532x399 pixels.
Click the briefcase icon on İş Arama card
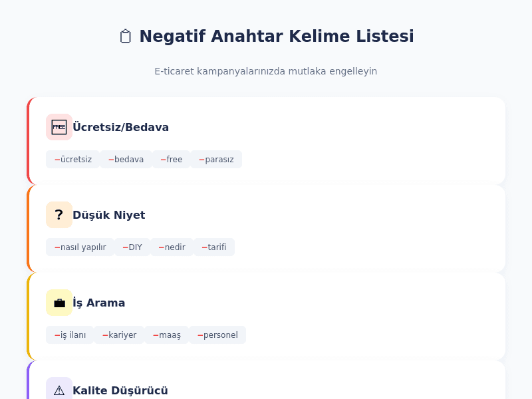coord(59,303)
